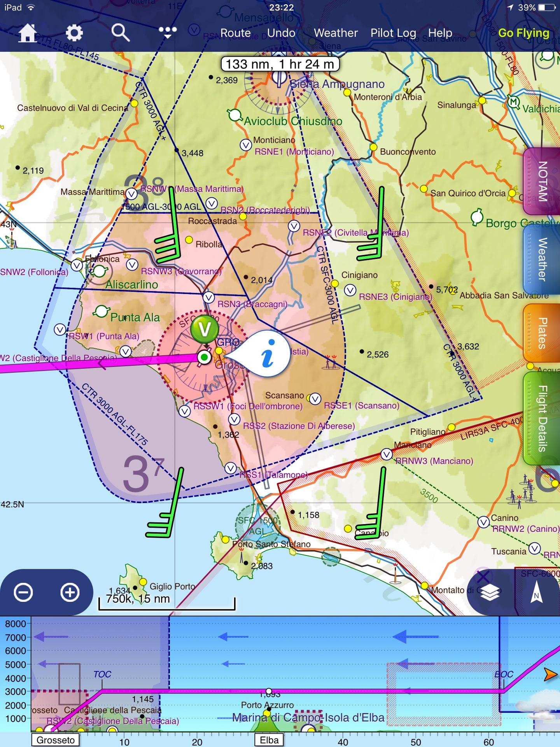Screen dimensions: 560x747
Task: Open the search magnifier tool
Action: tap(120, 33)
